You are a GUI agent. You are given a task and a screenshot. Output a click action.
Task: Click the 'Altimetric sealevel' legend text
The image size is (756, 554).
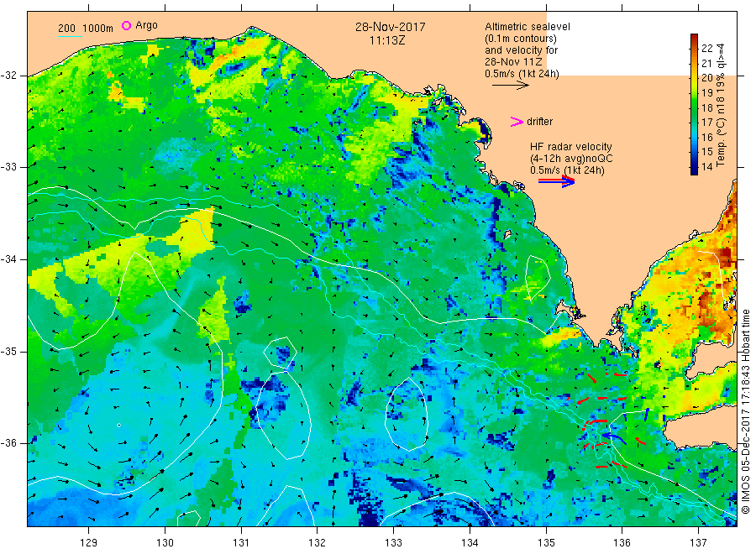pyautogui.click(x=527, y=27)
